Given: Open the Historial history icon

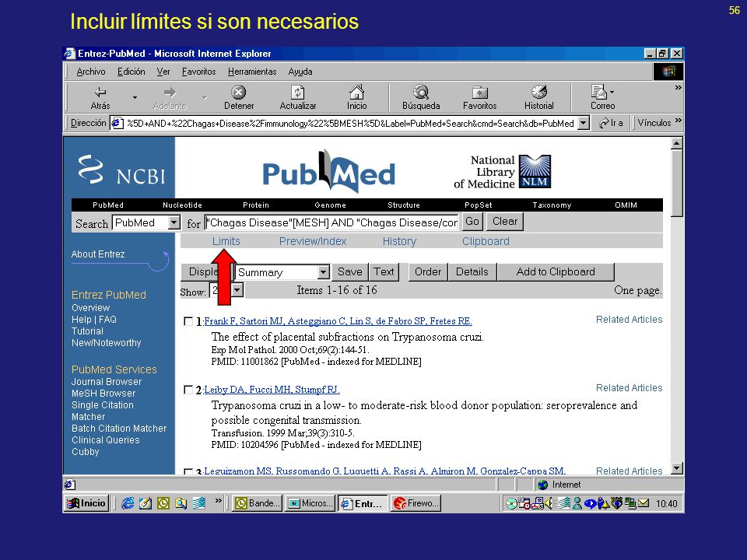Looking at the screenshot, I should pos(538,92).
